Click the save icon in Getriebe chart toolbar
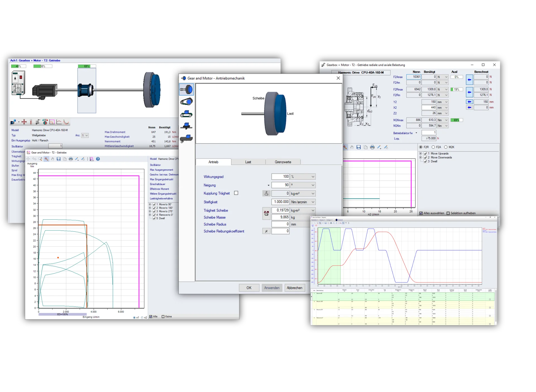536x392 pixels. coord(59,159)
